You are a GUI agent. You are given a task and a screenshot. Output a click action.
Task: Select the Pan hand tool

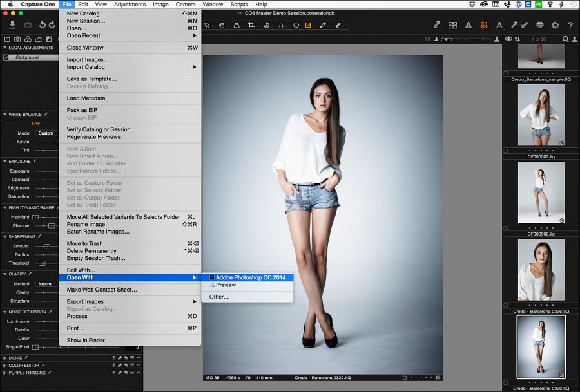[222, 26]
